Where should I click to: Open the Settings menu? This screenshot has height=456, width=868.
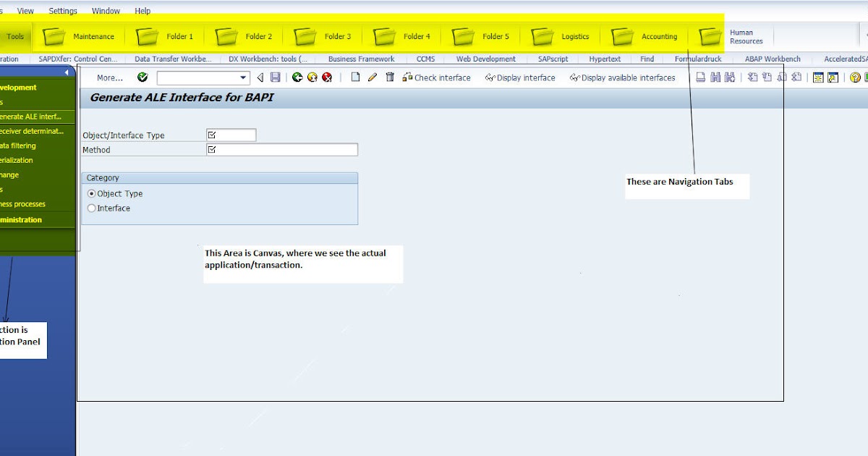62,10
